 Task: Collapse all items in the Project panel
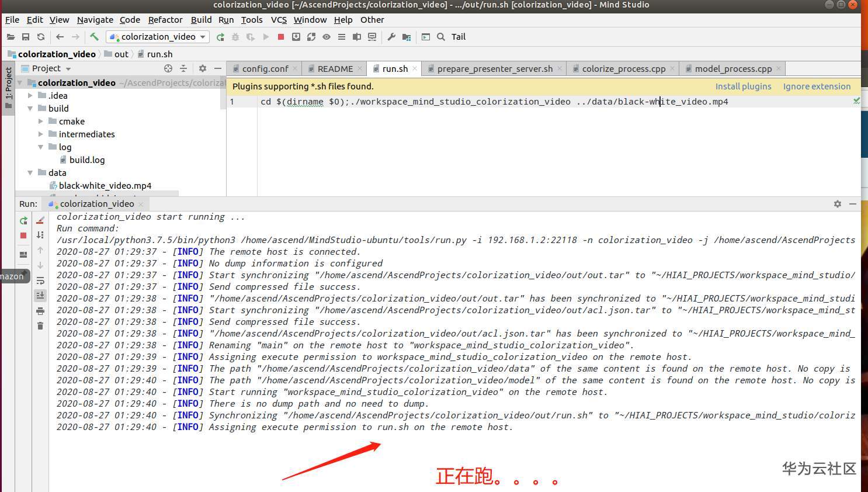[x=183, y=68]
